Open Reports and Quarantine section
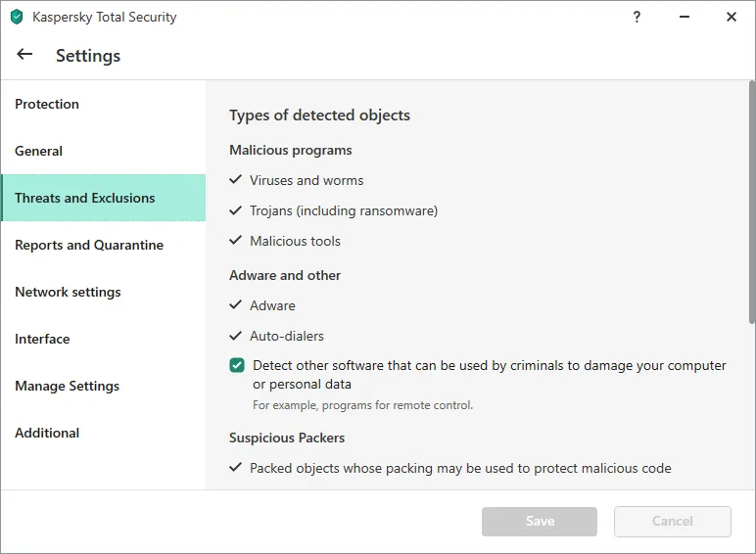Screen dimensions: 756x554 point(103,246)
